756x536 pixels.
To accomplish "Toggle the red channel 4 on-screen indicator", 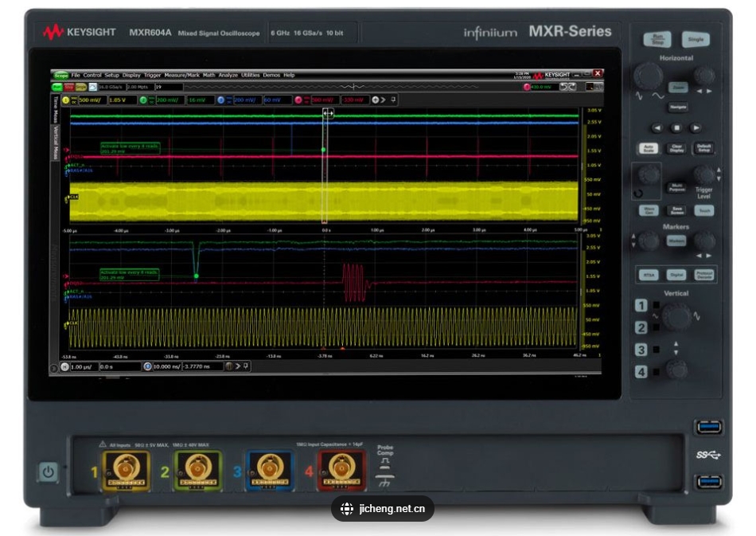I will [x=298, y=100].
